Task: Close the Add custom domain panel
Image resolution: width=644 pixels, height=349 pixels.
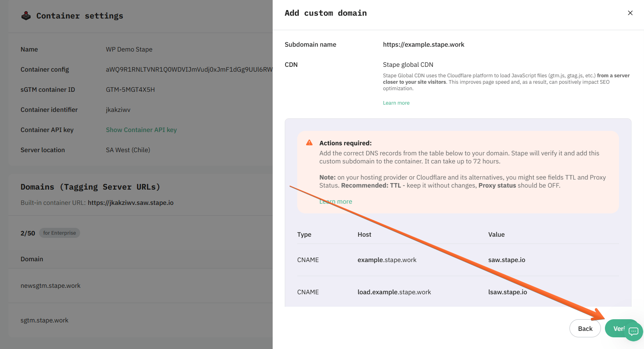Action: click(x=630, y=13)
